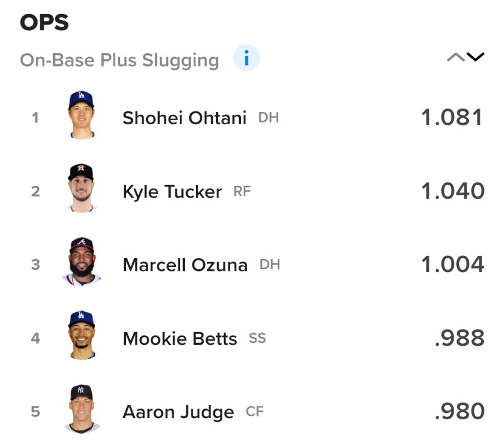Open Kyle Tucker's headshot photo
The width and height of the screenshot is (504, 441).
click(x=81, y=188)
